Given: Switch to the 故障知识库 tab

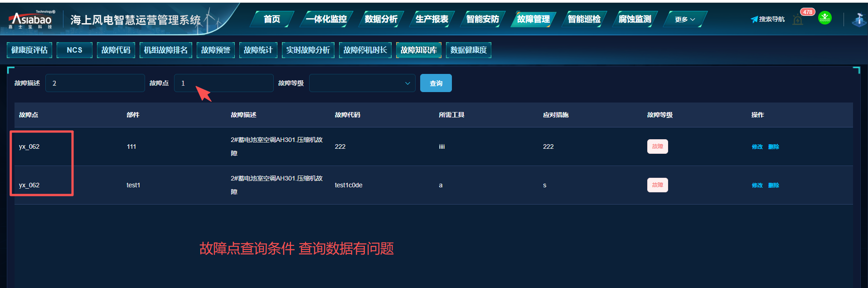Looking at the screenshot, I should pyautogui.click(x=418, y=50).
